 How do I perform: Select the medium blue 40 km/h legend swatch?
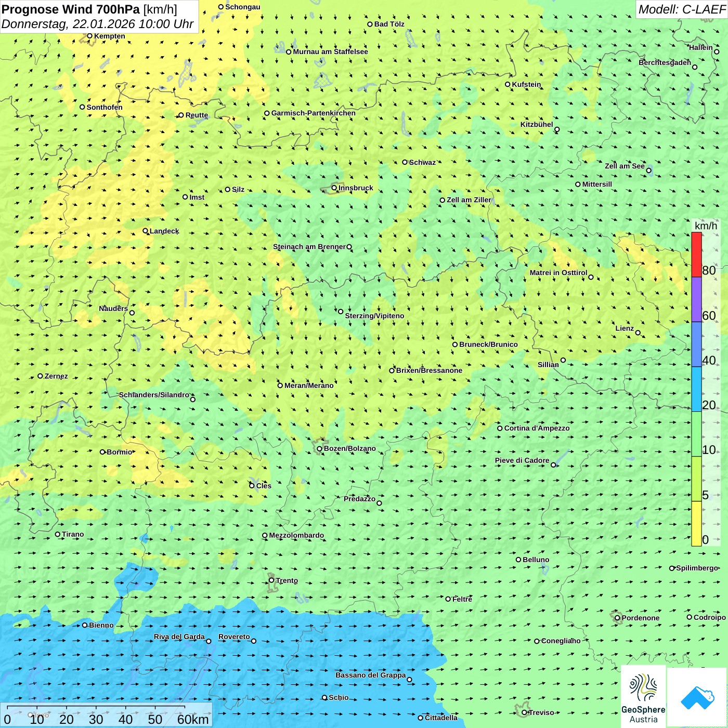[x=696, y=344]
